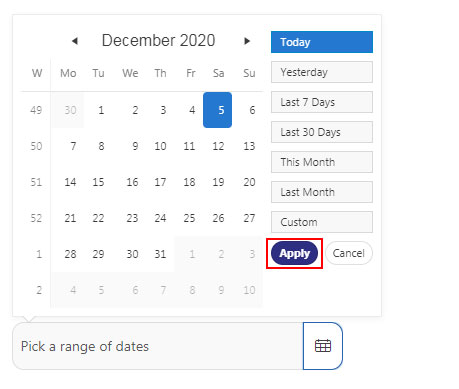Select December 14 in calendar
This screenshot has height=389, width=459.
70,182
